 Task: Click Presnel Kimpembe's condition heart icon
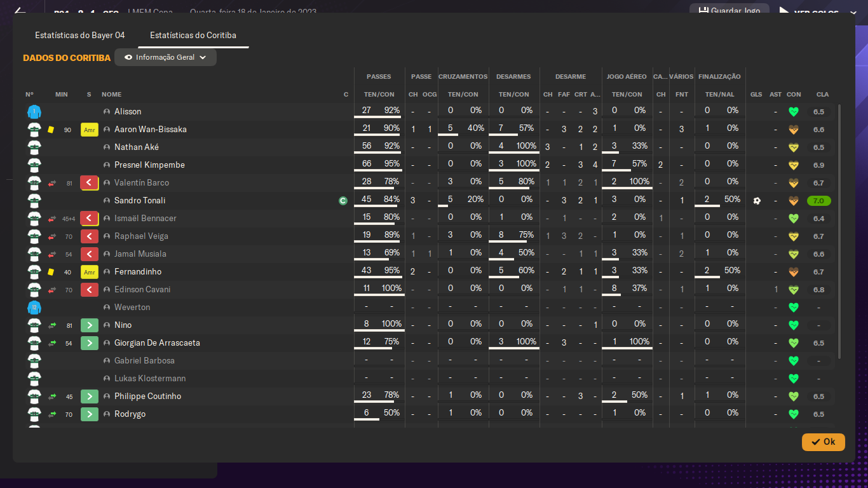click(793, 165)
